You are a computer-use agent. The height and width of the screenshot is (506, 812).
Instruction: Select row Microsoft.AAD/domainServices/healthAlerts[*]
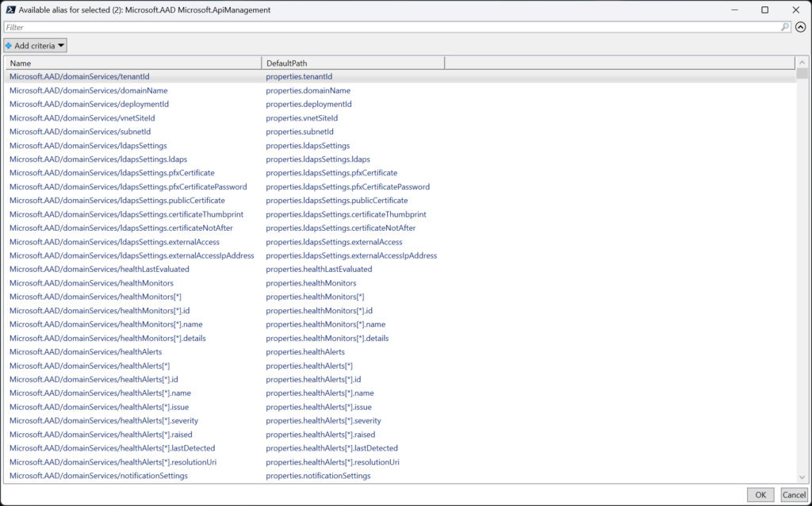click(x=400, y=366)
